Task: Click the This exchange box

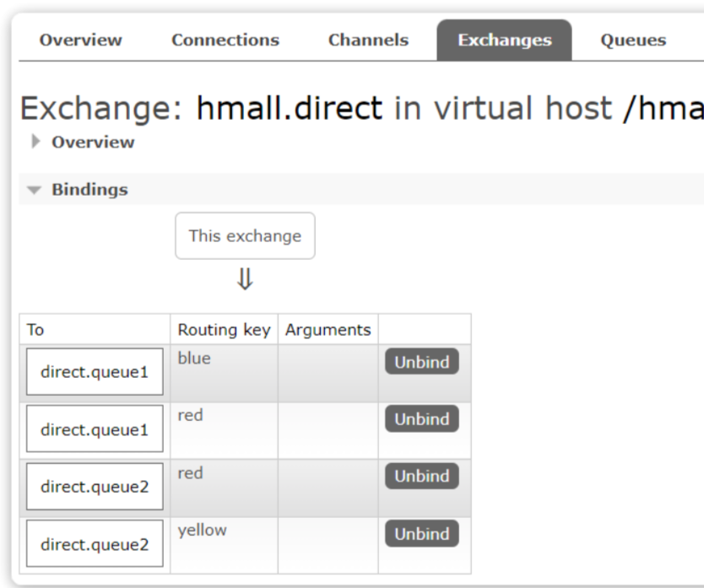Action: [245, 236]
